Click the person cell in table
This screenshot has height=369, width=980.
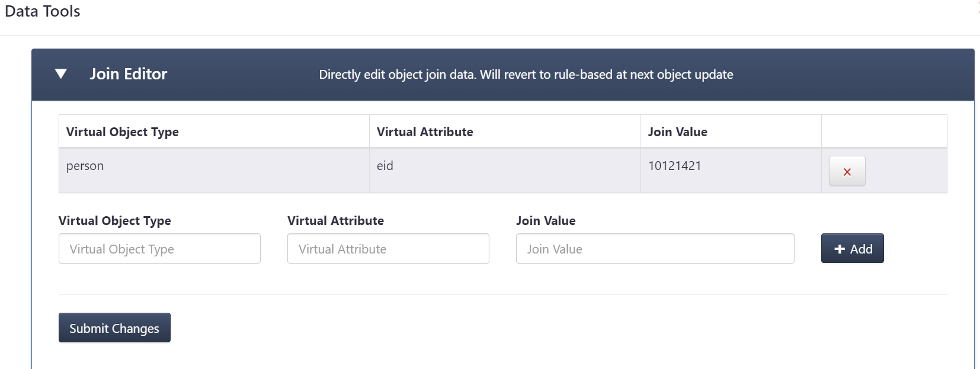(x=214, y=170)
